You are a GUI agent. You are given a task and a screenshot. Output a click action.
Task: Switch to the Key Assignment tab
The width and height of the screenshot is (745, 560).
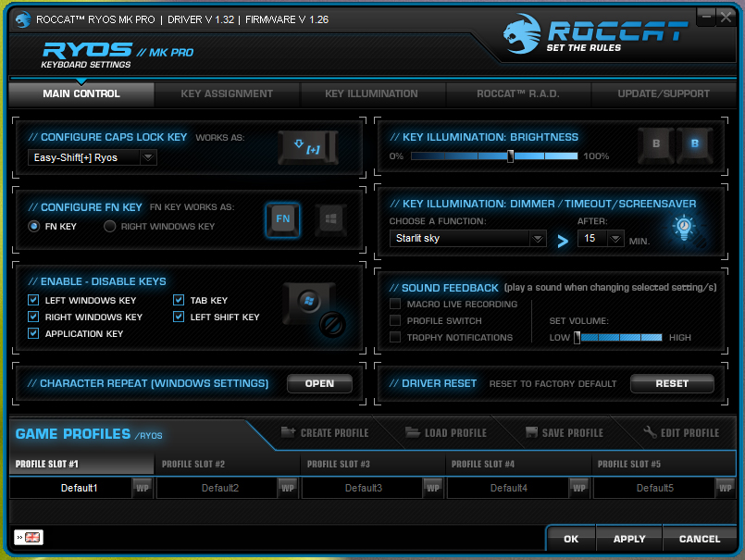point(227,94)
